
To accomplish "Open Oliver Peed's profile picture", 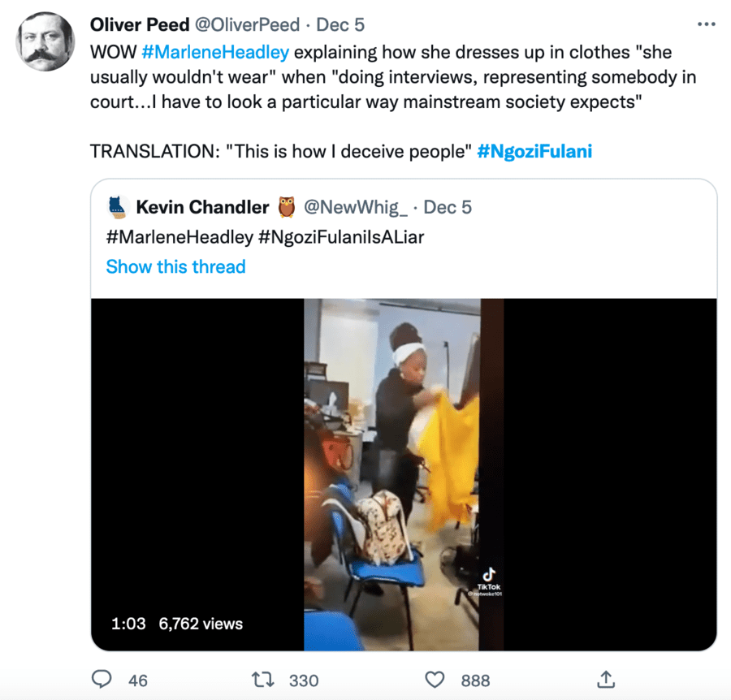I will [45, 42].
